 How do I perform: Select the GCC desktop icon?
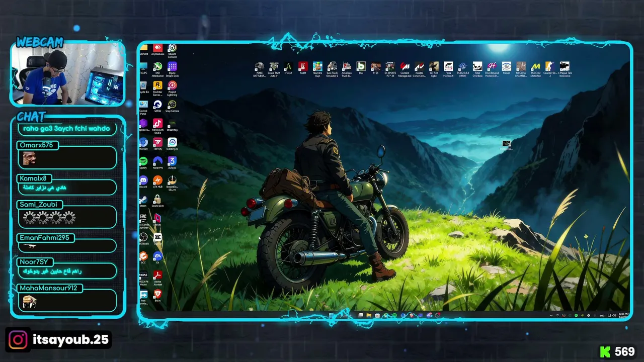point(143,258)
